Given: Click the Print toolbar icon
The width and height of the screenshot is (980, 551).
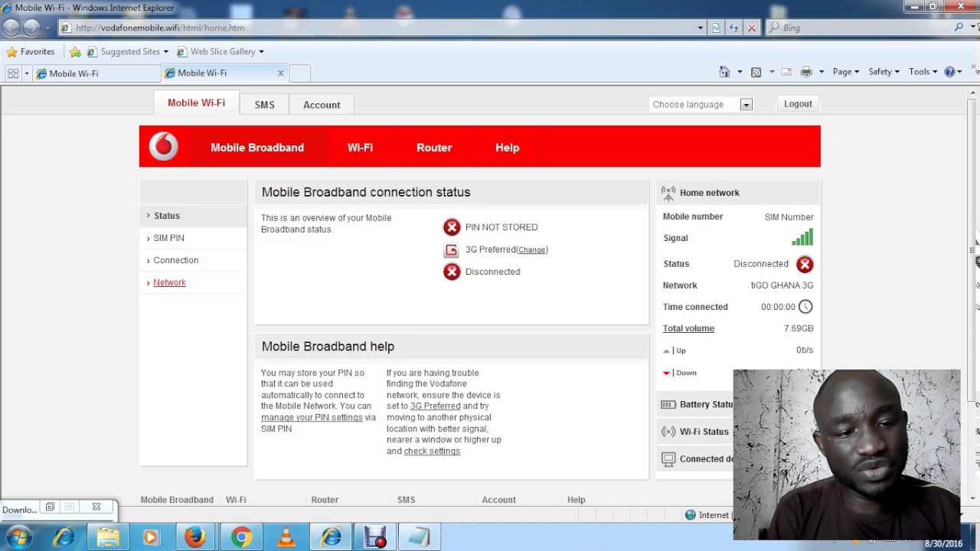Looking at the screenshot, I should click(806, 72).
